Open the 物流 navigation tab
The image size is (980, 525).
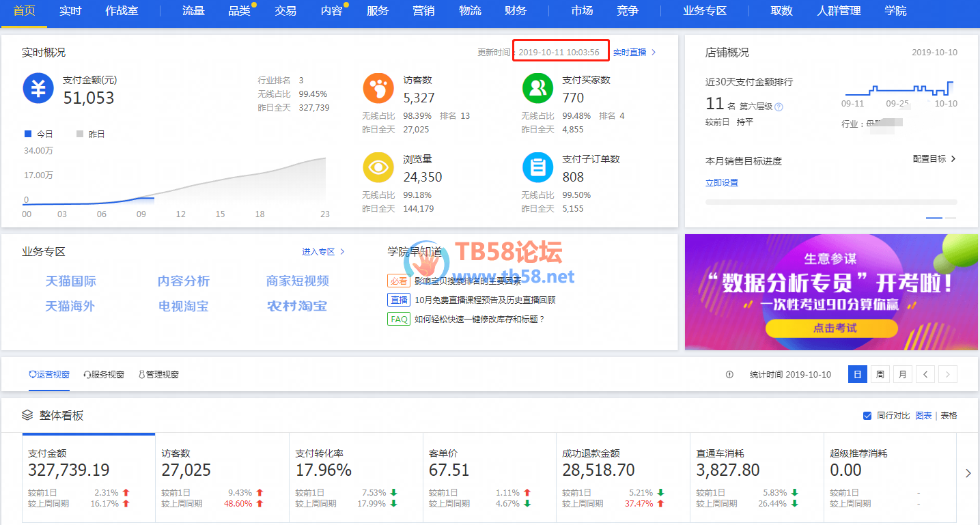point(470,11)
